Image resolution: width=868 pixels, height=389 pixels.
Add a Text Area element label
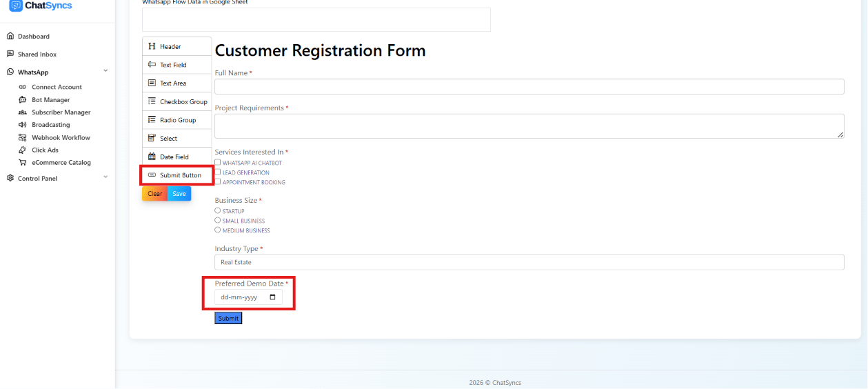click(x=173, y=83)
